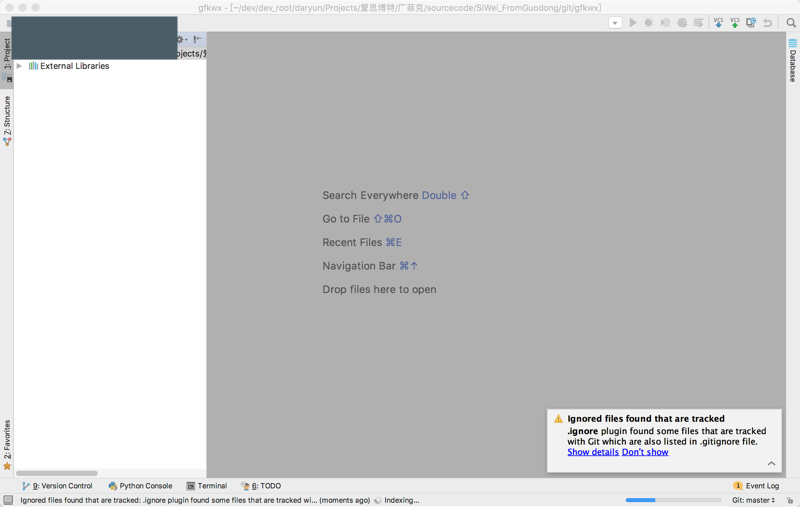The image size is (800, 507).
Task: Open the Terminal tool window
Action: click(x=207, y=486)
